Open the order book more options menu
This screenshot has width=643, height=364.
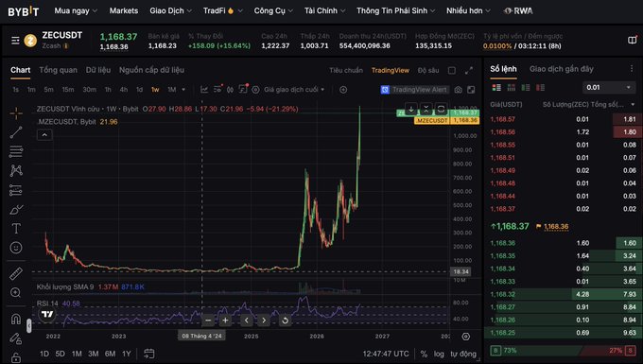(632, 69)
